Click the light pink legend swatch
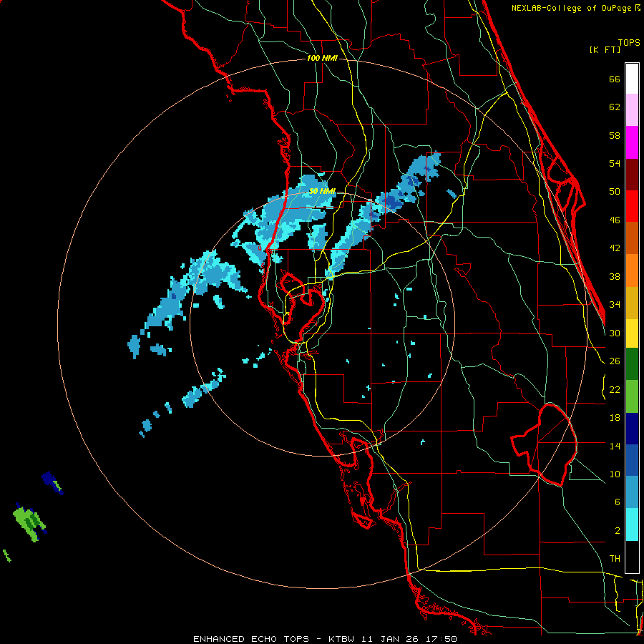644x644 pixels. (x=632, y=109)
